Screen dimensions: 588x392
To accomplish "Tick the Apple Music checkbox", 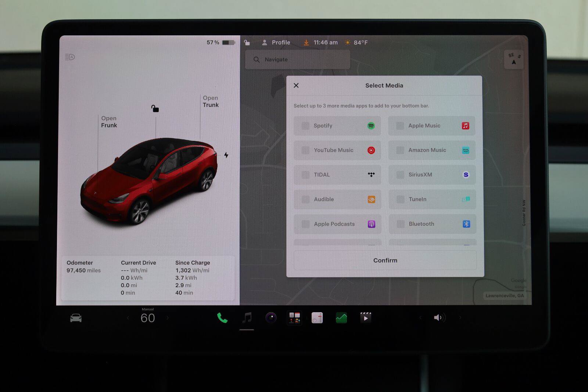I will click(x=400, y=126).
